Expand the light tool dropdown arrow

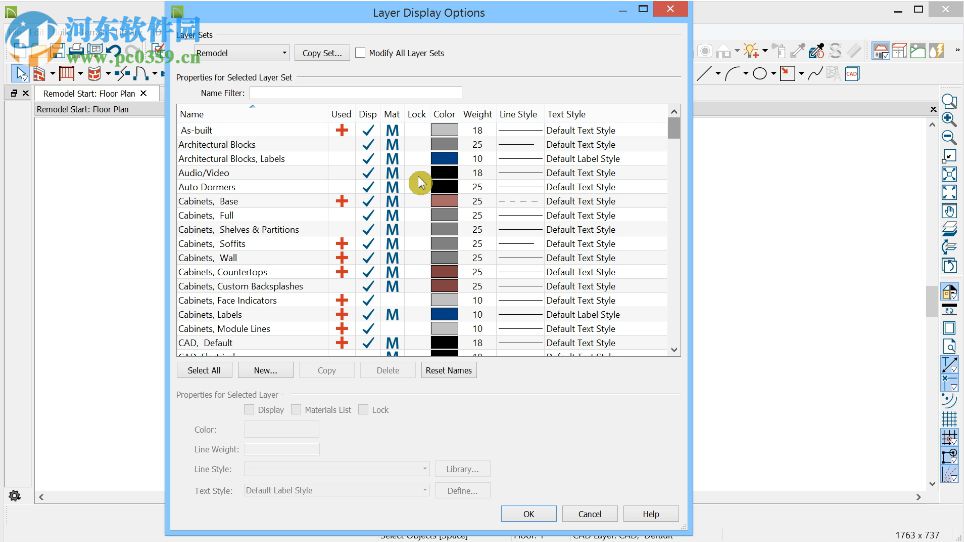(x=765, y=52)
